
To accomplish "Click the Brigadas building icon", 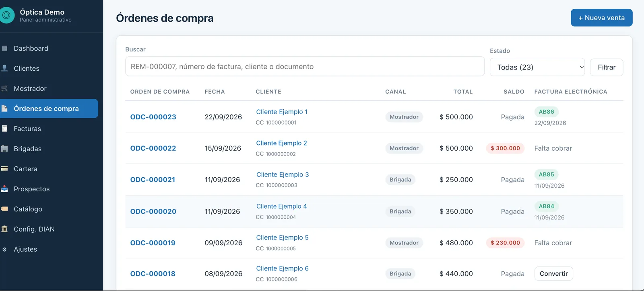I will (4, 149).
